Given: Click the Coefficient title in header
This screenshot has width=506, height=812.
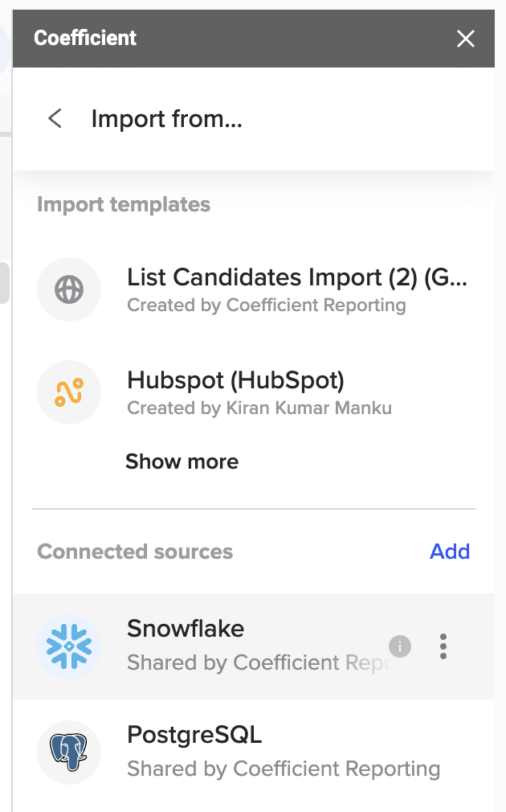Looking at the screenshot, I should (x=85, y=38).
